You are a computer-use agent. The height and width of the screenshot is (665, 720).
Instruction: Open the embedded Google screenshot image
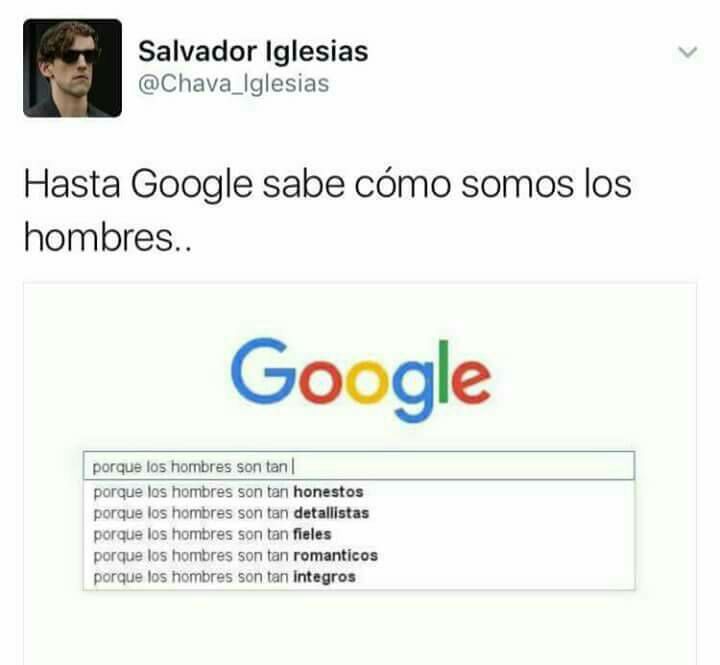[360, 473]
